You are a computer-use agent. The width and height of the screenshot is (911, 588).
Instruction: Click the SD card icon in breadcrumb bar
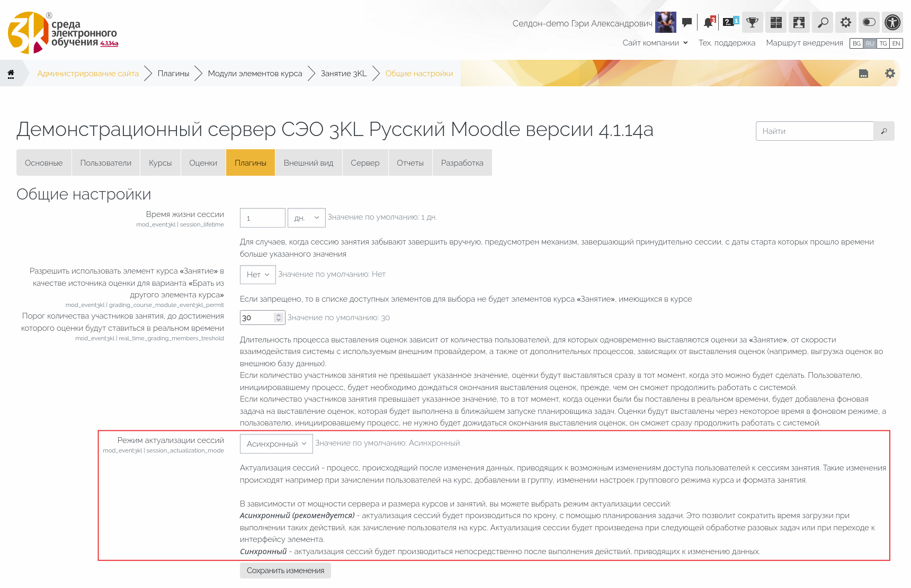(863, 74)
